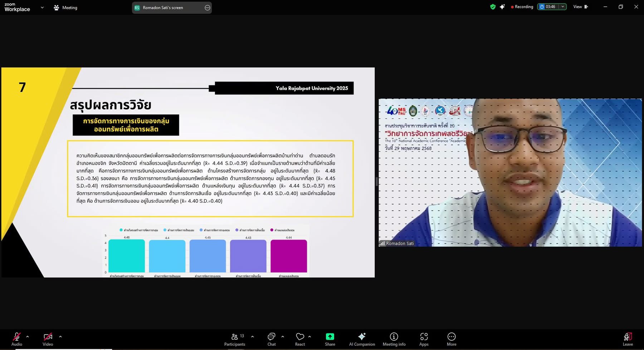Click the green Share screen button
The width and height of the screenshot is (644, 350).
coord(330,339)
